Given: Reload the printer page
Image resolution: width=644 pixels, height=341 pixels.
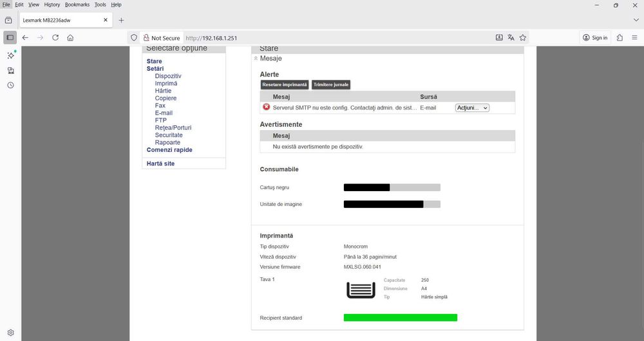Looking at the screenshot, I should coord(55,38).
